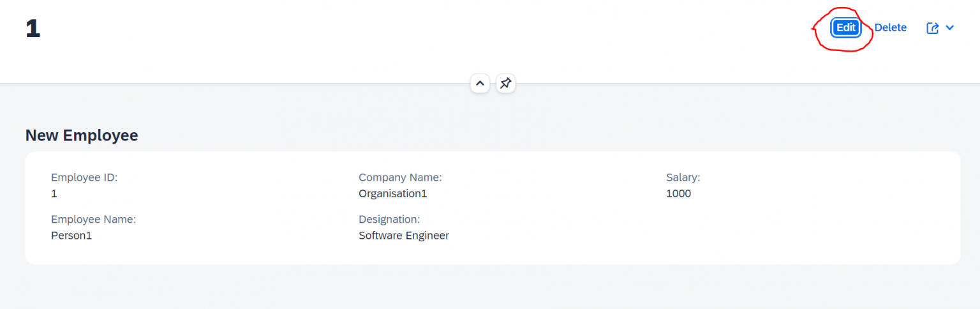Select the salary value 1000
The width and height of the screenshot is (980, 309).
tap(678, 193)
